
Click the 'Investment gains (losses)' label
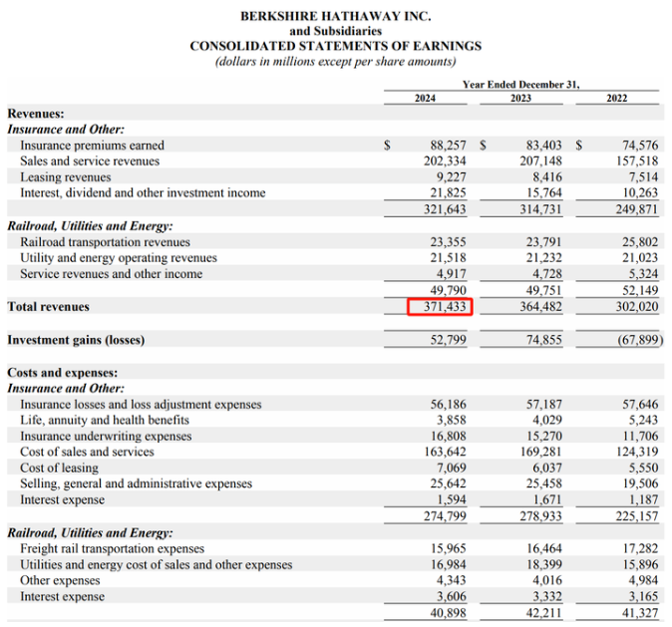point(77,340)
